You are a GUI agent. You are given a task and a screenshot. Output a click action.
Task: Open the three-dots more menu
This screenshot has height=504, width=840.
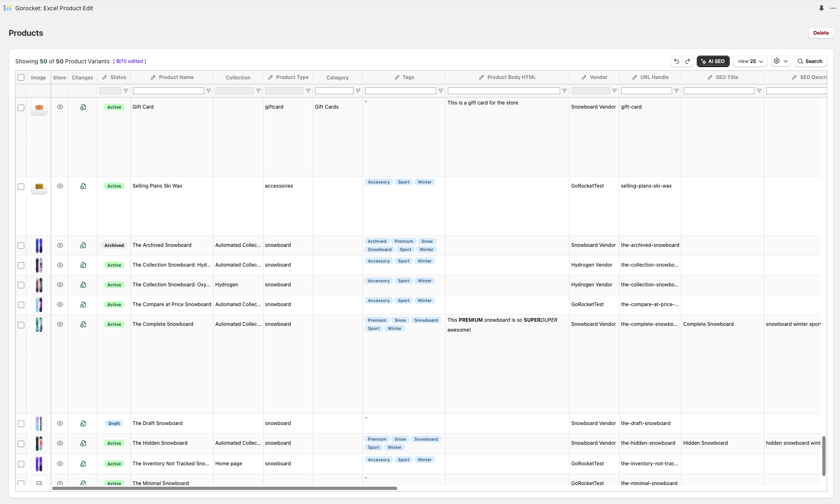(x=833, y=8)
